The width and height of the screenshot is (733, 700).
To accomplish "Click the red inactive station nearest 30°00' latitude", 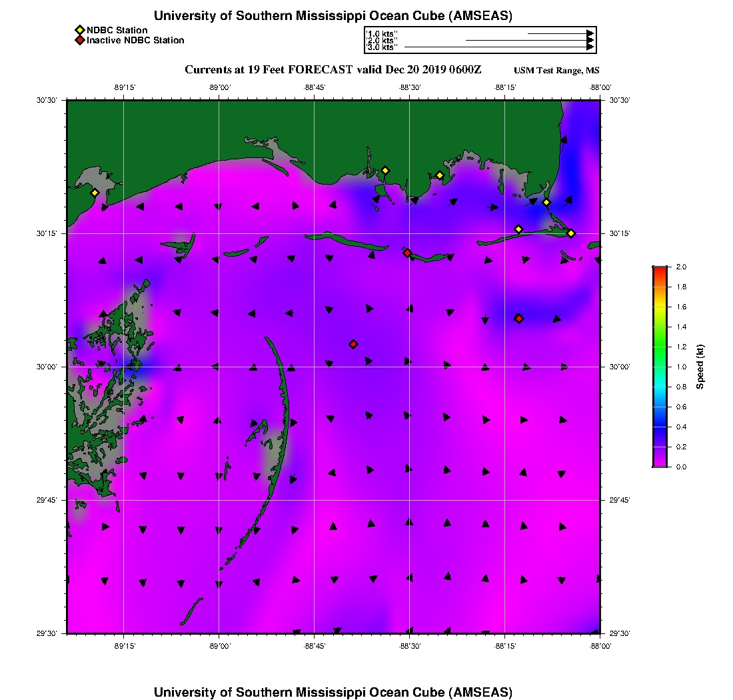I will (x=353, y=344).
